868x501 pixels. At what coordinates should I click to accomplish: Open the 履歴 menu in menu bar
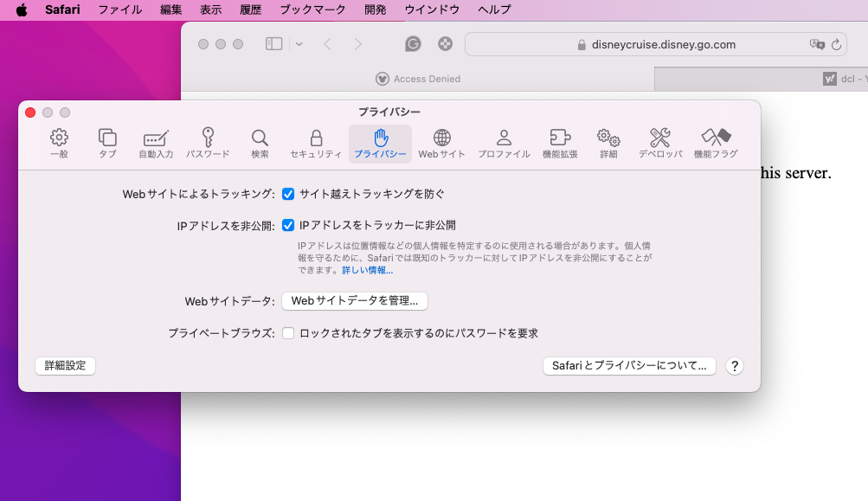pos(250,10)
